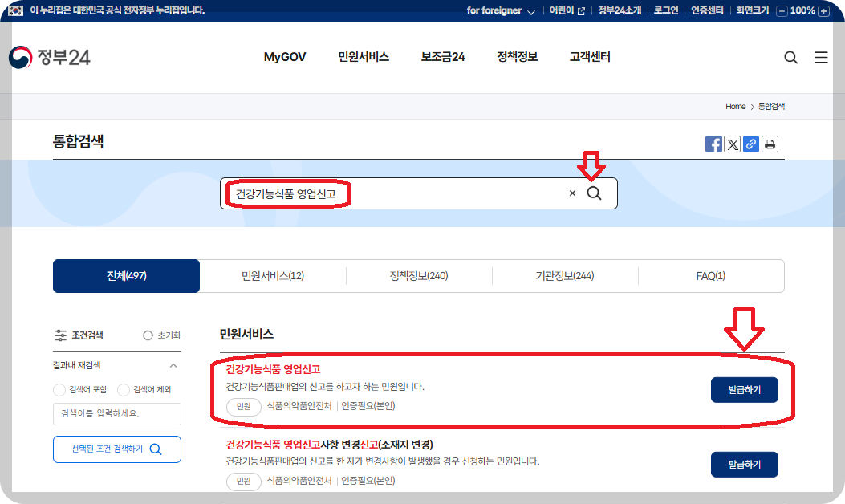Click the 조건검색 label text
This screenshot has width=845, height=504.
click(87, 335)
